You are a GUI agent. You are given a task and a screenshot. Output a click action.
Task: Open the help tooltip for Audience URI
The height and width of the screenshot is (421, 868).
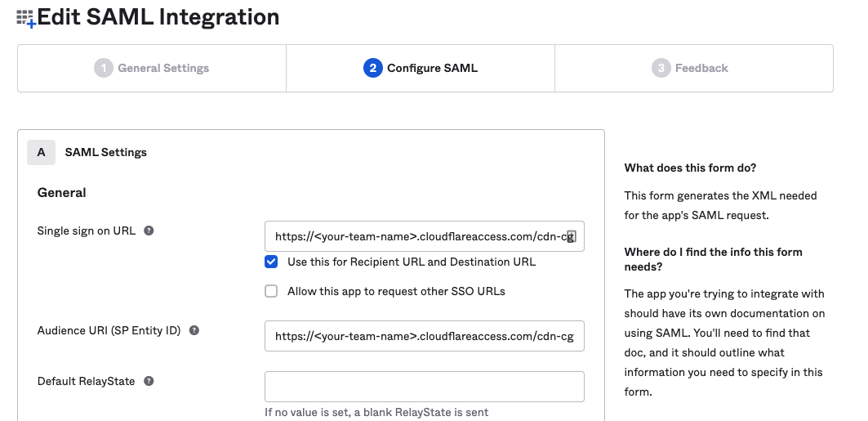tap(194, 331)
